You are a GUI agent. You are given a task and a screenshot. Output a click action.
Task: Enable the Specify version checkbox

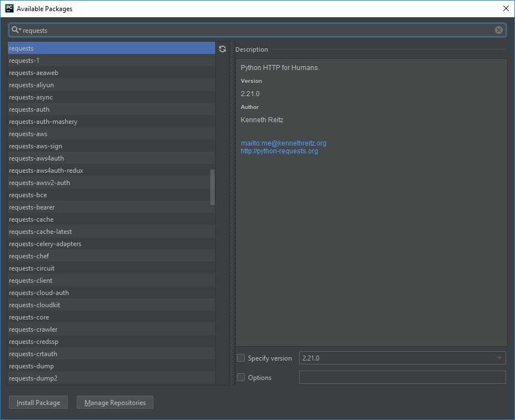click(x=241, y=358)
